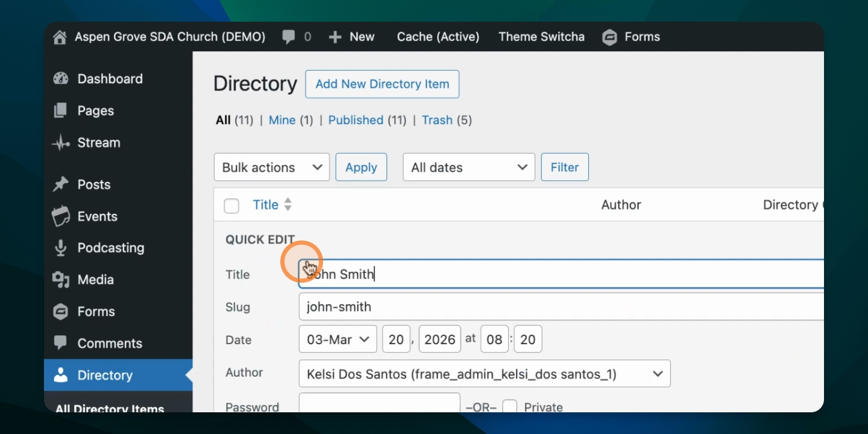The height and width of the screenshot is (434, 868).
Task: Open the month dropdown showing 03-Mar
Action: point(338,339)
